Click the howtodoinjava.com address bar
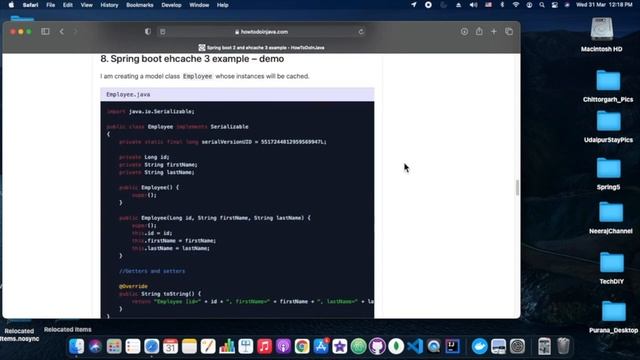The height and width of the screenshot is (360, 640). pyautogui.click(x=261, y=31)
